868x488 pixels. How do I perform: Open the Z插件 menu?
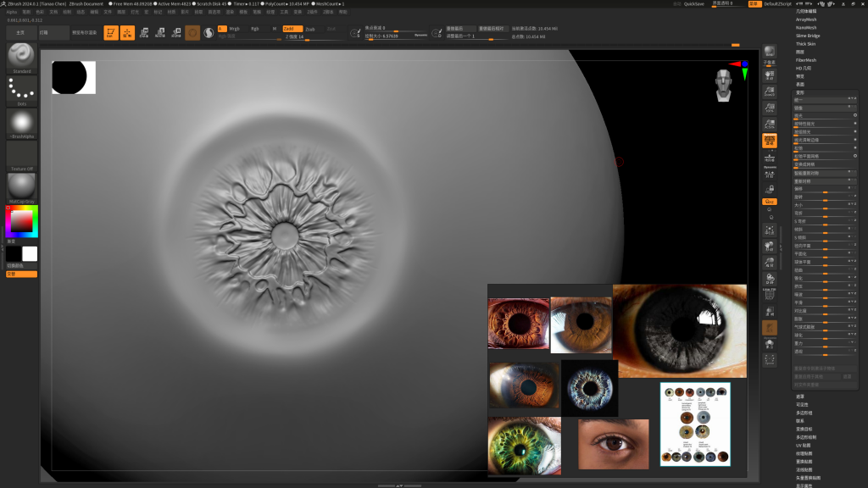(312, 12)
